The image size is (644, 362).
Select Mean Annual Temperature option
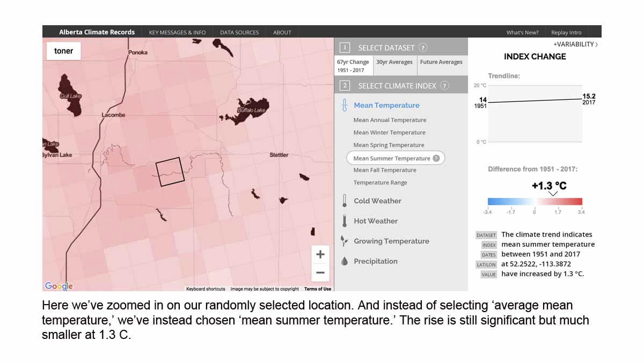(x=390, y=120)
